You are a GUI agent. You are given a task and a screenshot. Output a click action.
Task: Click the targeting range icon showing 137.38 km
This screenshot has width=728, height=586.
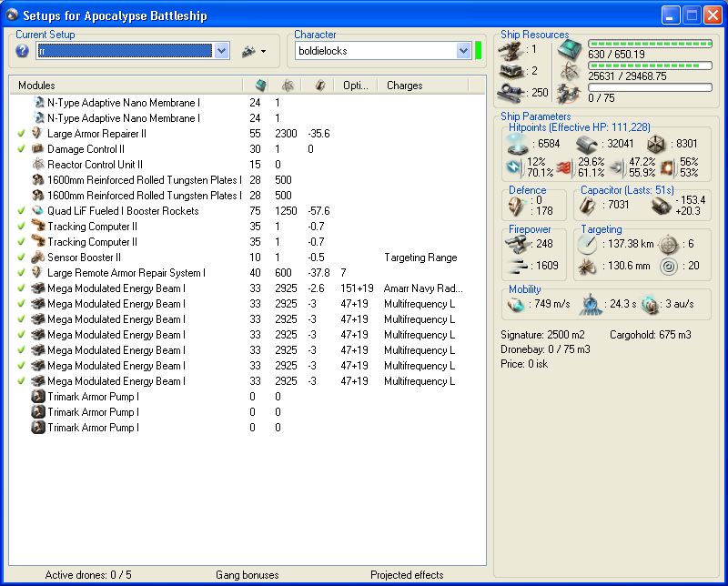587,244
